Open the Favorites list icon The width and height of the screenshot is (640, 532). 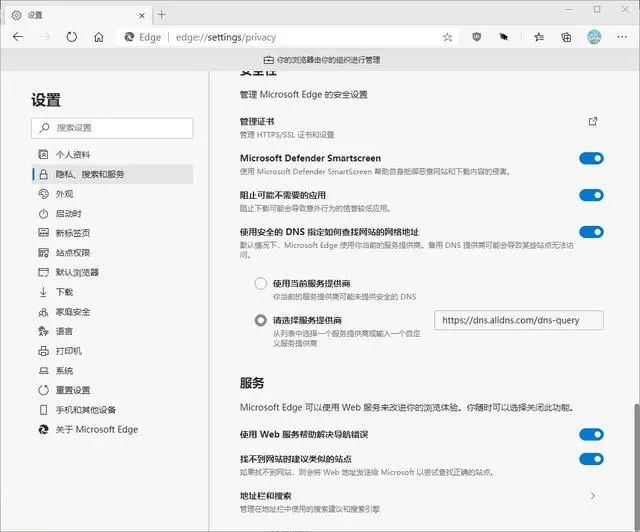pyautogui.click(x=539, y=38)
